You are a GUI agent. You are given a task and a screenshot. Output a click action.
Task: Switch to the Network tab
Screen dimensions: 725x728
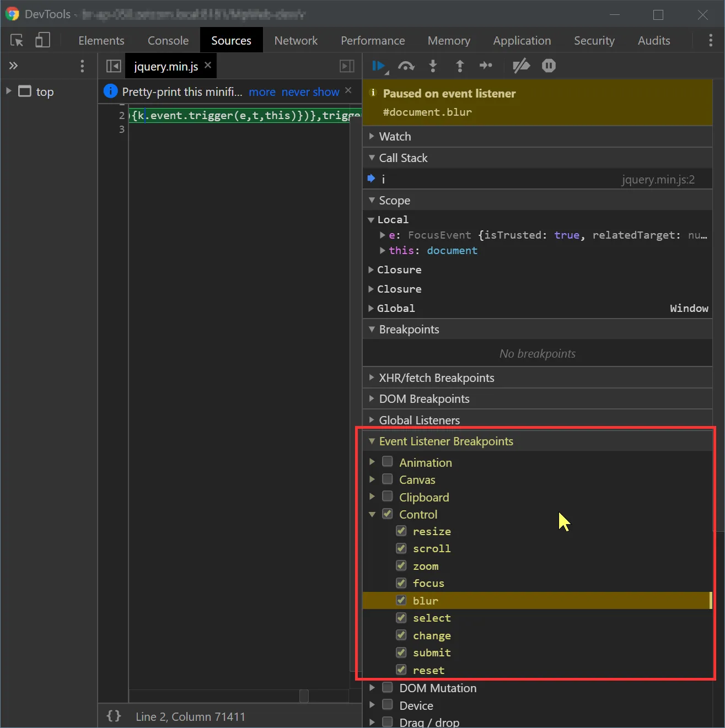click(296, 40)
